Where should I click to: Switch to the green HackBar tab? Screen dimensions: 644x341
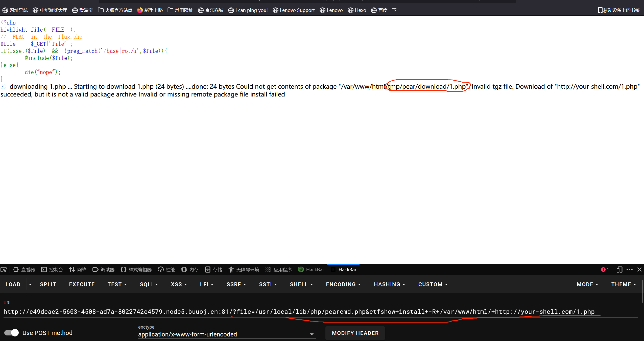click(x=311, y=270)
